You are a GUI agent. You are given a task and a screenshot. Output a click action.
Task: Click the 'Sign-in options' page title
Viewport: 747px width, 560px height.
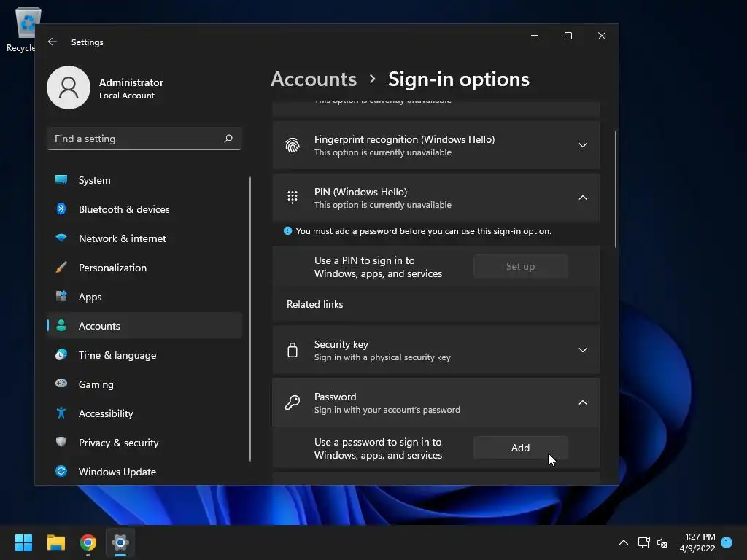click(x=458, y=79)
